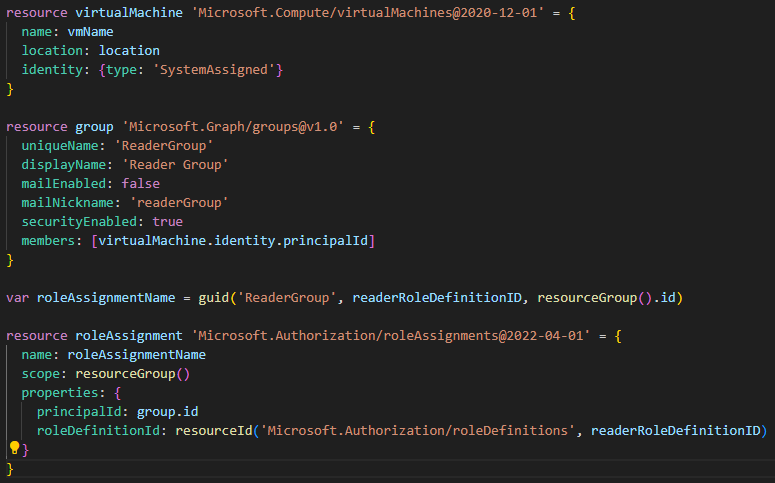Click the 'securityEnabled' property key
This screenshot has height=483, width=775.
(79, 221)
